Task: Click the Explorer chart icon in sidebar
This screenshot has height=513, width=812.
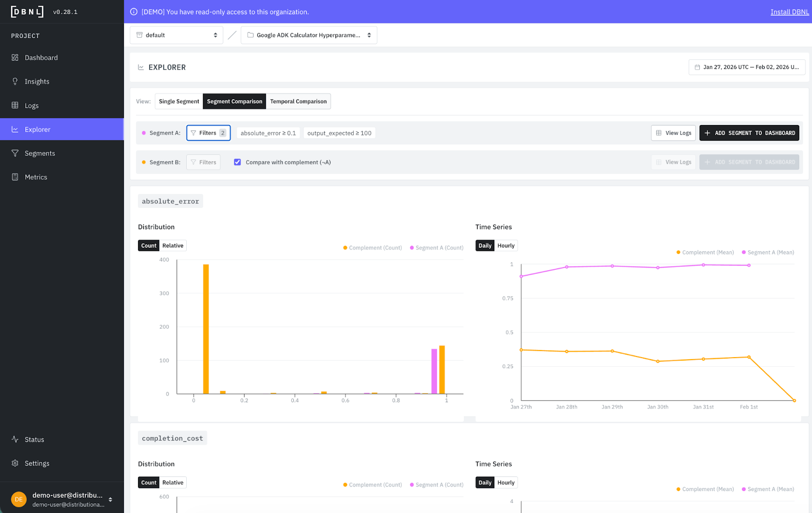Action: coord(15,130)
